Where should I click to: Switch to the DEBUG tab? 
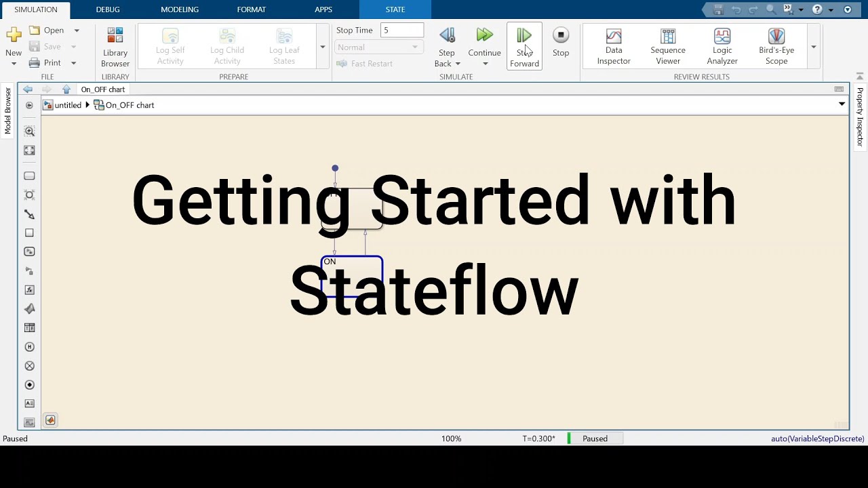click(108, 9)
